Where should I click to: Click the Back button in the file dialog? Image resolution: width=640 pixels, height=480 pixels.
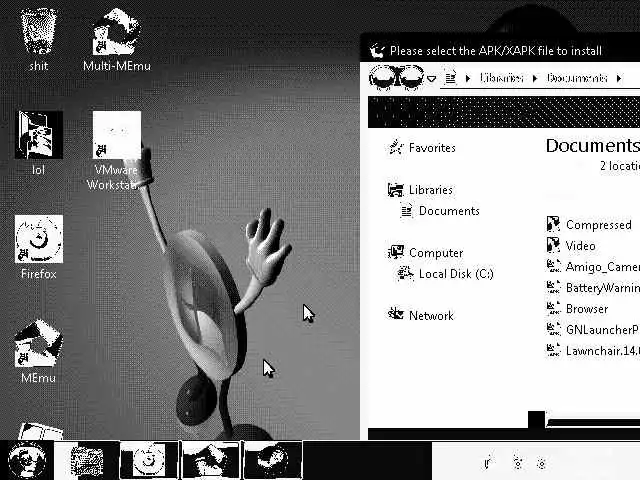383,77
